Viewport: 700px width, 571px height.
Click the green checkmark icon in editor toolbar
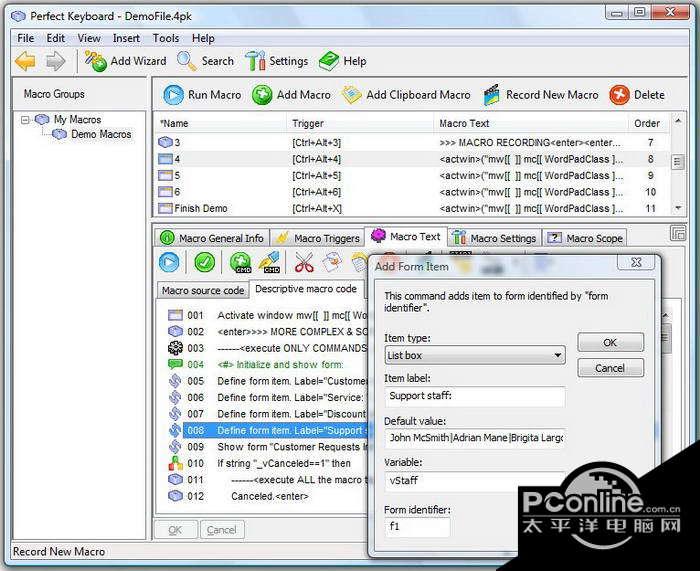pyautogui.click(x=204, y=262)
